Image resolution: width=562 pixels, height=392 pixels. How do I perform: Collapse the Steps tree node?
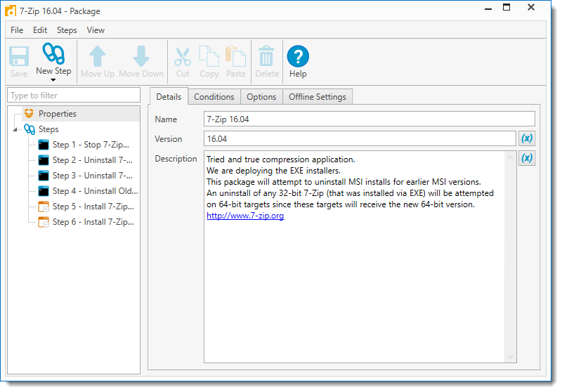(16, 130)
